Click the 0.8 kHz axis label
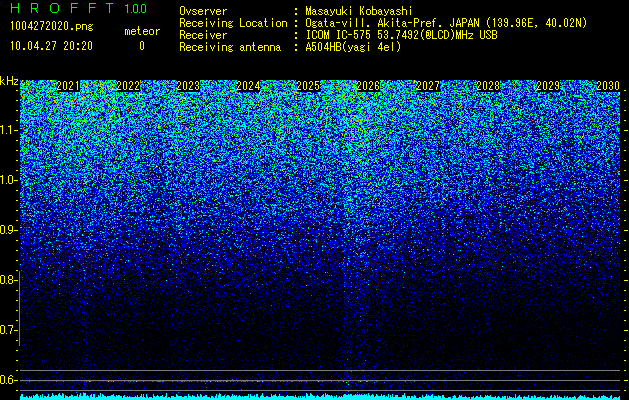This screenshot has width=629, height=400. tap(8, 280)
